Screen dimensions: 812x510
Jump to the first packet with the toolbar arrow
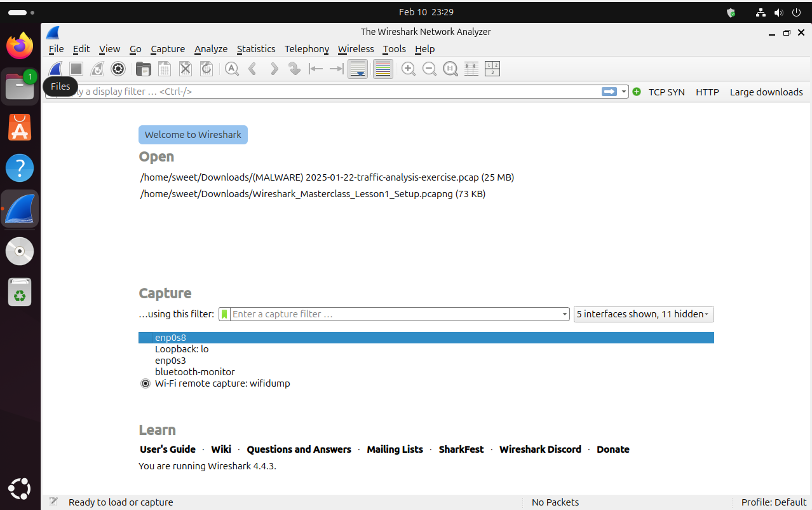click(x=316, y=69)
